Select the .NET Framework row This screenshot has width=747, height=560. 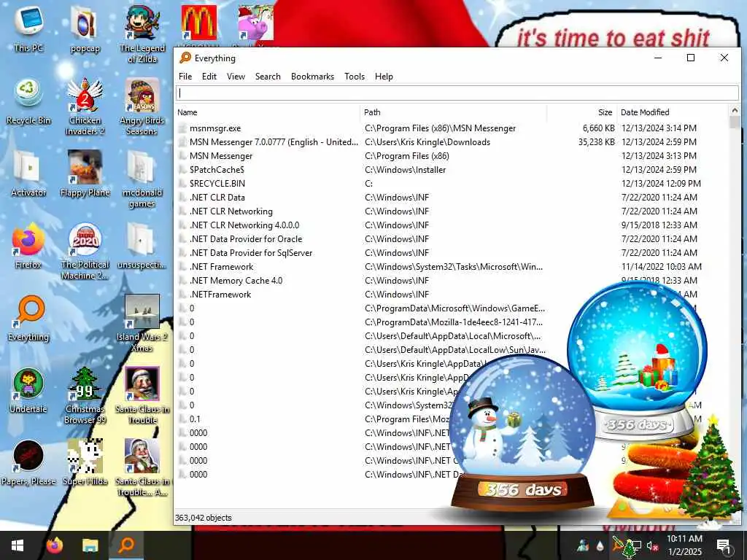(452, 267)
